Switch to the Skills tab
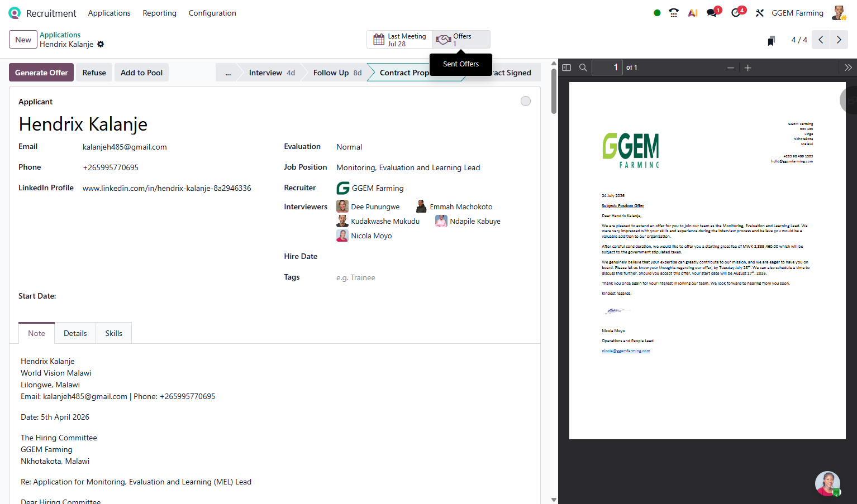857x504 pixels. [113, 333]
